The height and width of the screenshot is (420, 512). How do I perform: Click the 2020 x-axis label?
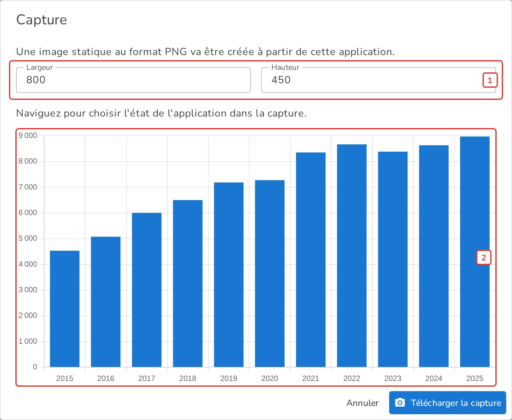pyautogui.click(x=270, y=378)
